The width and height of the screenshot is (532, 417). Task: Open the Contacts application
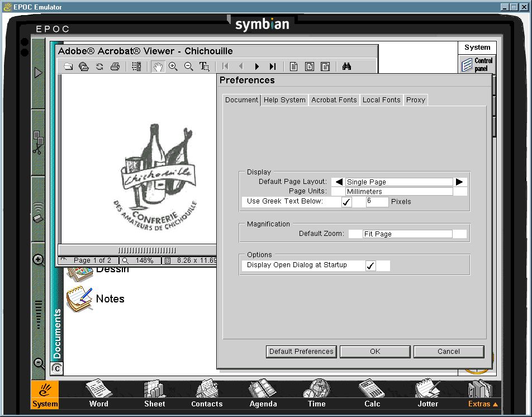point(207,394)
